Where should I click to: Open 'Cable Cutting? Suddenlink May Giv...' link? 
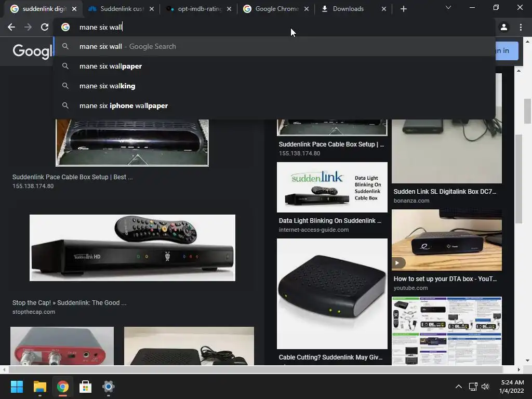coord(330,357)
